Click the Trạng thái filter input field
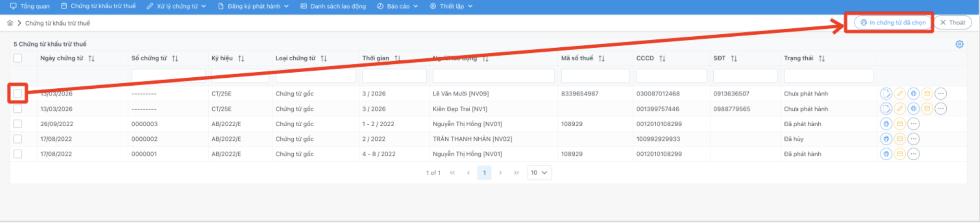 pyautogui.click(x=828, y=76)
